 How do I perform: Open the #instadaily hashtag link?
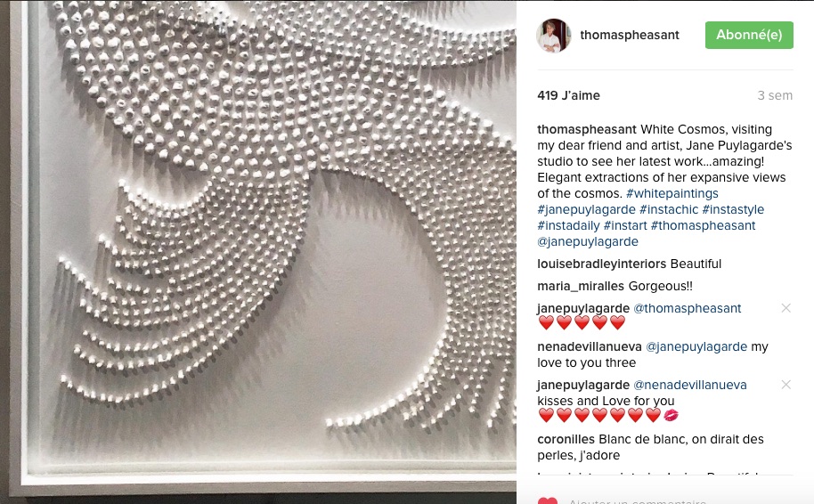568,226
